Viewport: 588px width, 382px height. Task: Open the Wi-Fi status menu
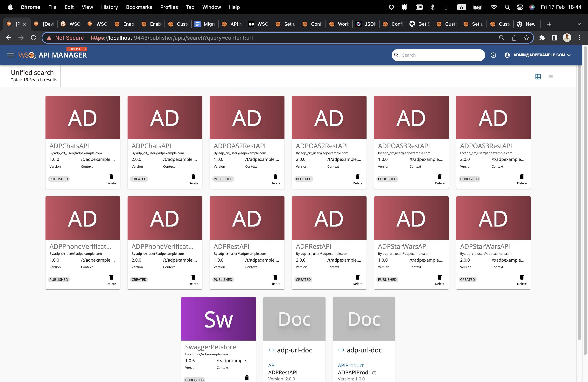(494, 7)
